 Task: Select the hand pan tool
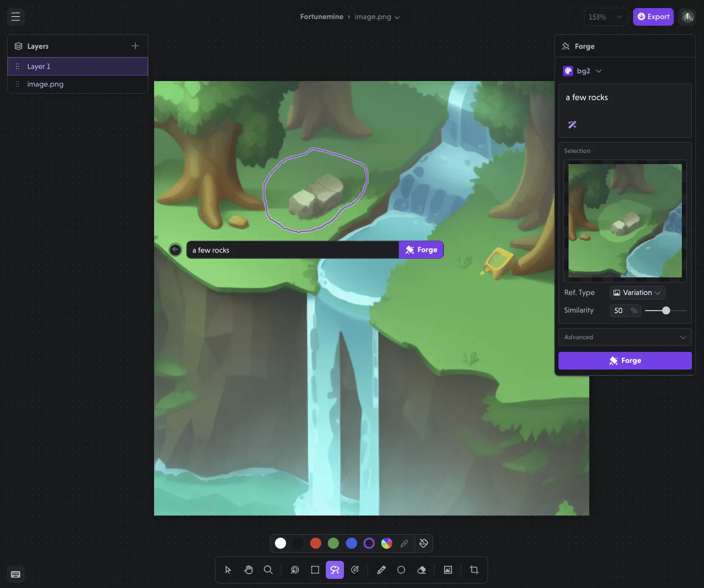point(248,570)
